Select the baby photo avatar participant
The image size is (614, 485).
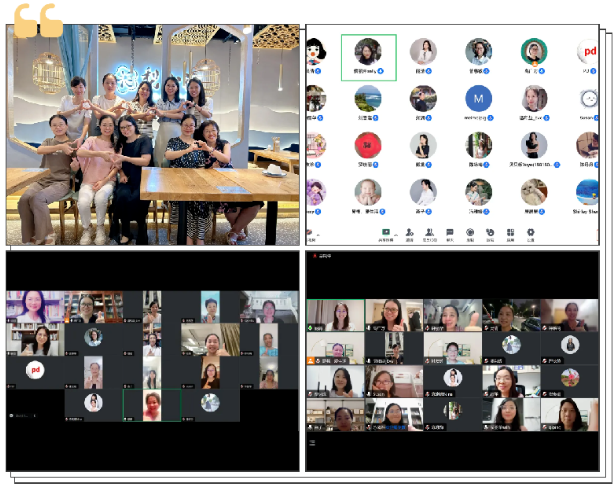point(368,192)
